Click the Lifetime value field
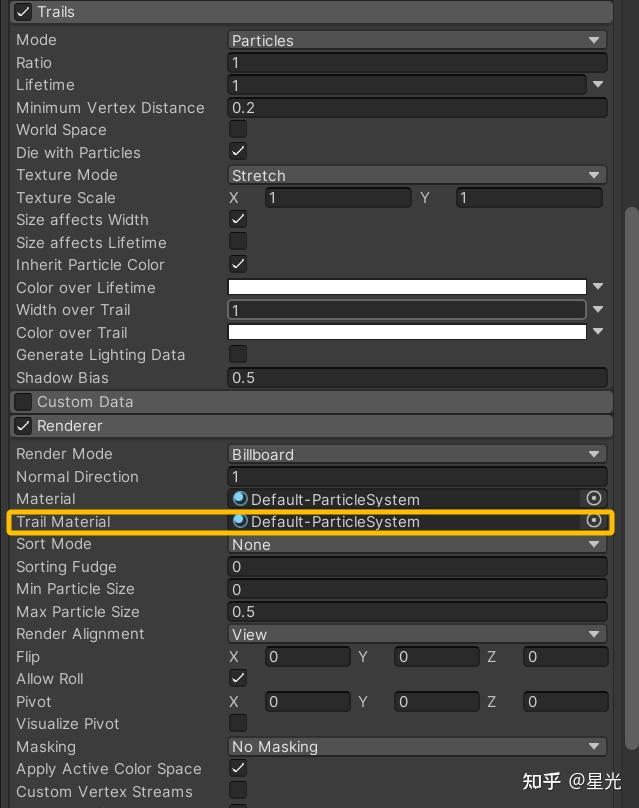Screen dimensions: 639x808 [407, 85]
